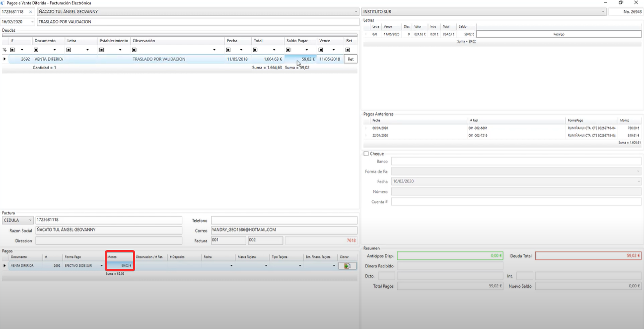Toggle filter box under # column in Deudas
The image size is (644, 329).
click(x=12, y=50)
